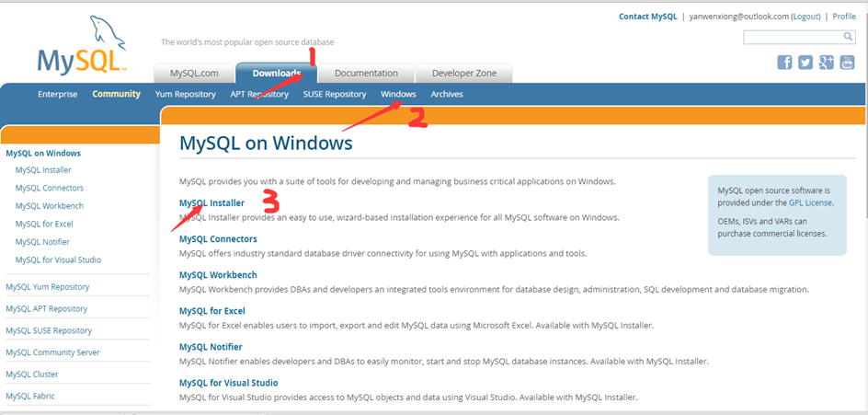
Task: Select MySQL Notifier in the sidebar
Action: tap(42, 242)
